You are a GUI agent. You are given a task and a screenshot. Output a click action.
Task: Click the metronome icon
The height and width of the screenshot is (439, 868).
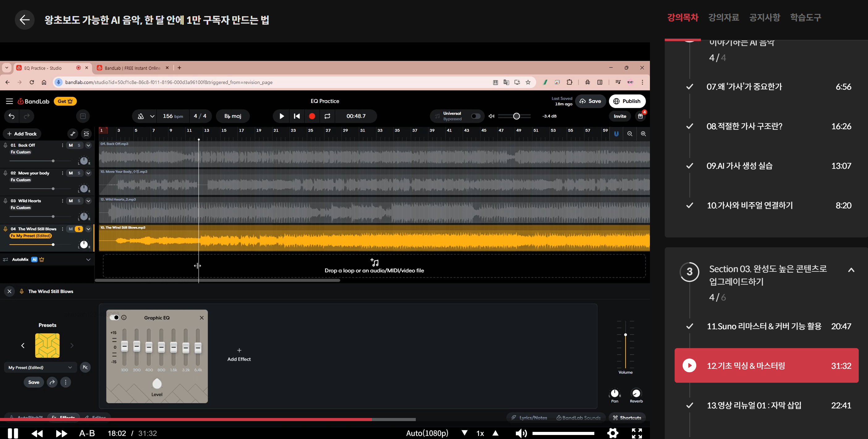click(141, 116)
